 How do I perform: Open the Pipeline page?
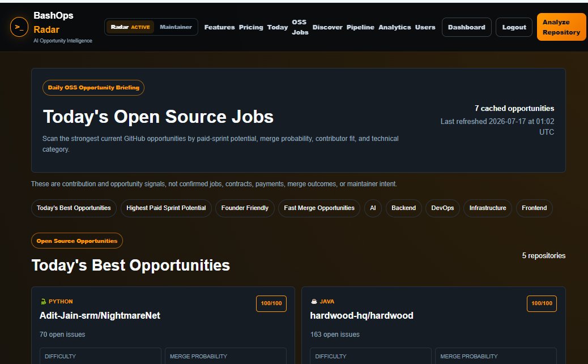coord(360,27)
